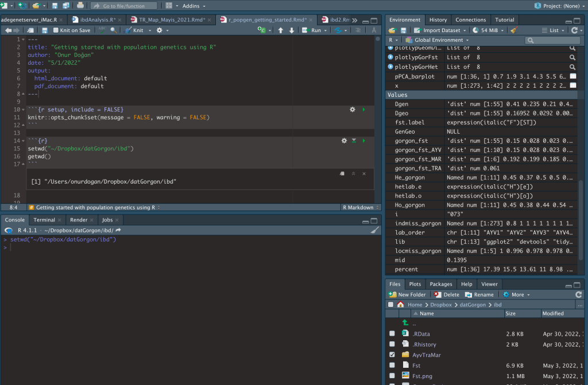Enable Knit on Save checkbox

56,30
